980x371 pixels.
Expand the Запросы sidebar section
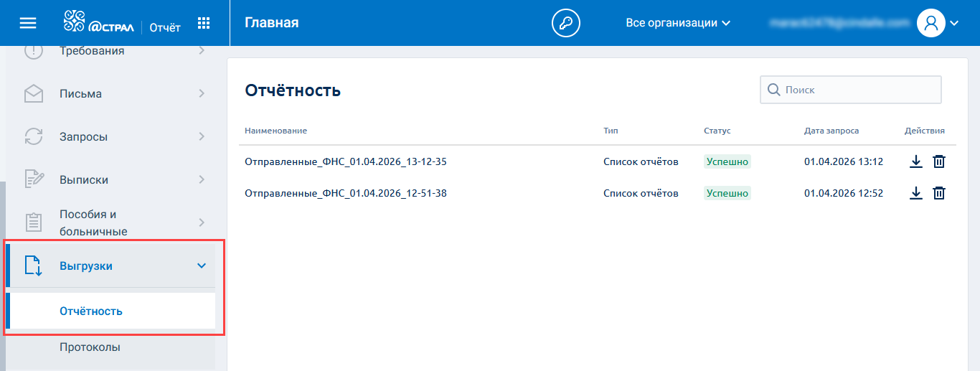tap(115, 136)
